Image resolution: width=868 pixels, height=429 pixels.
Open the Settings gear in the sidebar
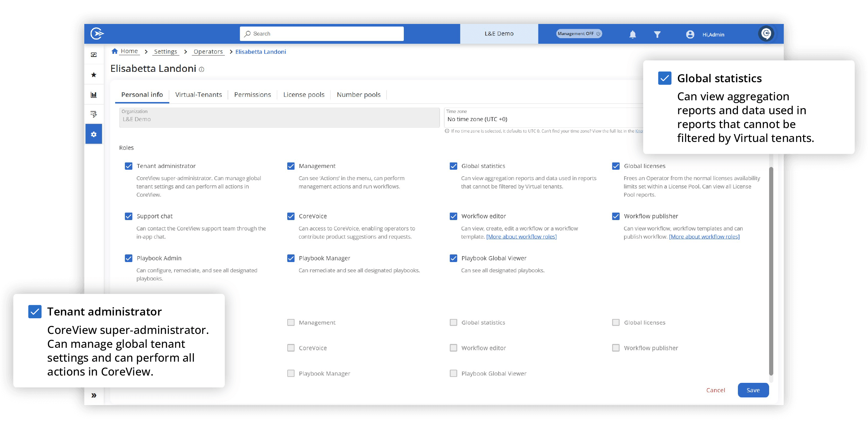(x=94, y=134)
